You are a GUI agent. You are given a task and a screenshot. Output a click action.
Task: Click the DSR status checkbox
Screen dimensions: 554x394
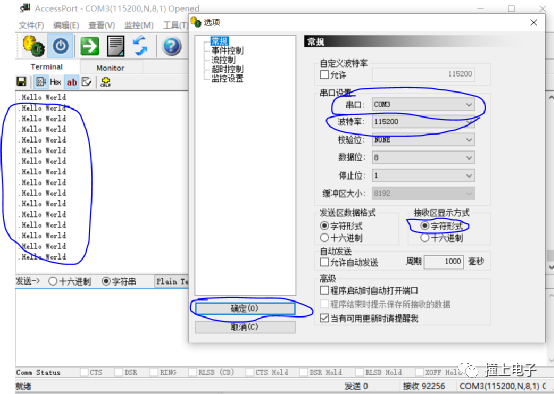click(119, 372)
